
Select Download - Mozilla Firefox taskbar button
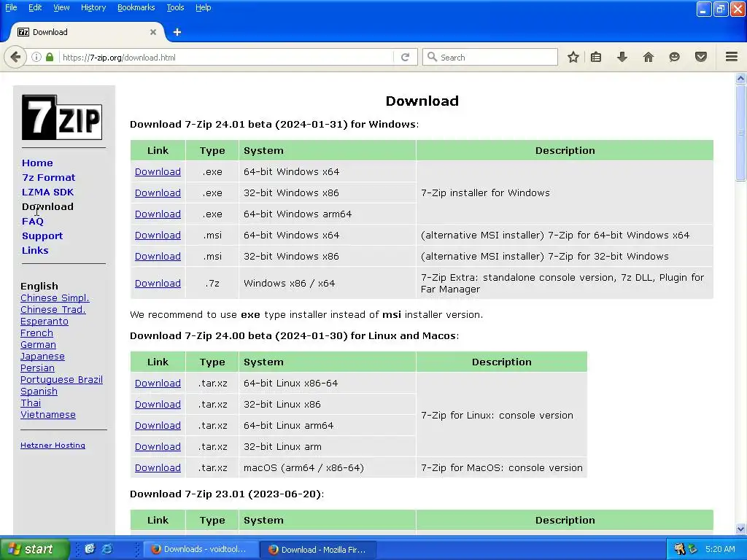tap(318, 549)
